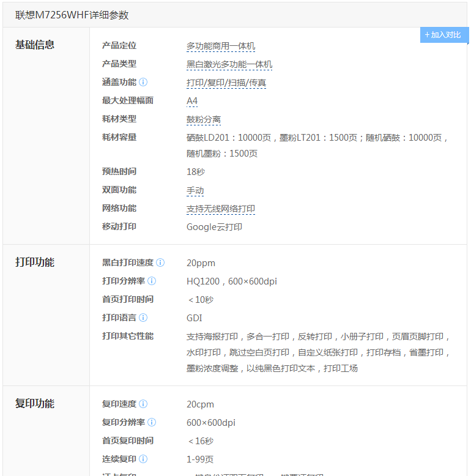Select the 18秒 warm-up value
471x476 pixels.
tap(196, 172)
